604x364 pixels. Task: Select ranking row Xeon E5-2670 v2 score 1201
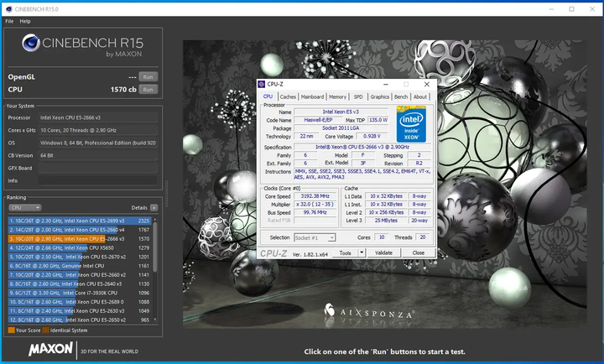pos(80,257)
